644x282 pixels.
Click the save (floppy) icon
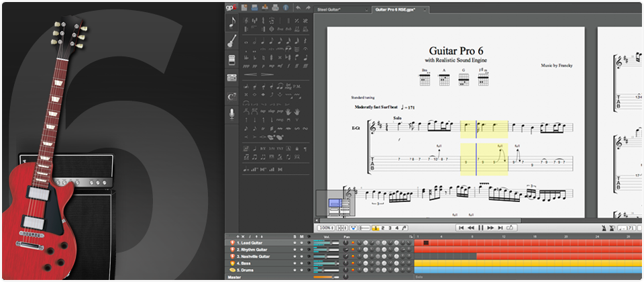255,7
